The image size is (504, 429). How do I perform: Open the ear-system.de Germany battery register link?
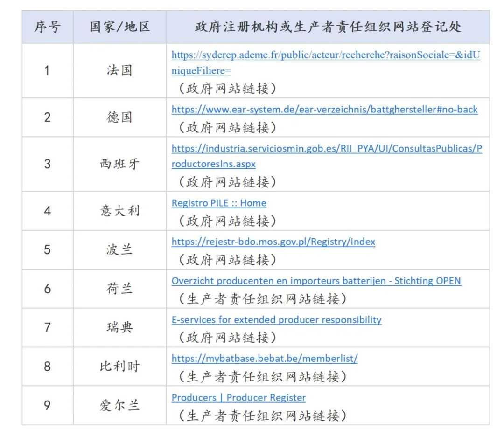click(324, 110)
